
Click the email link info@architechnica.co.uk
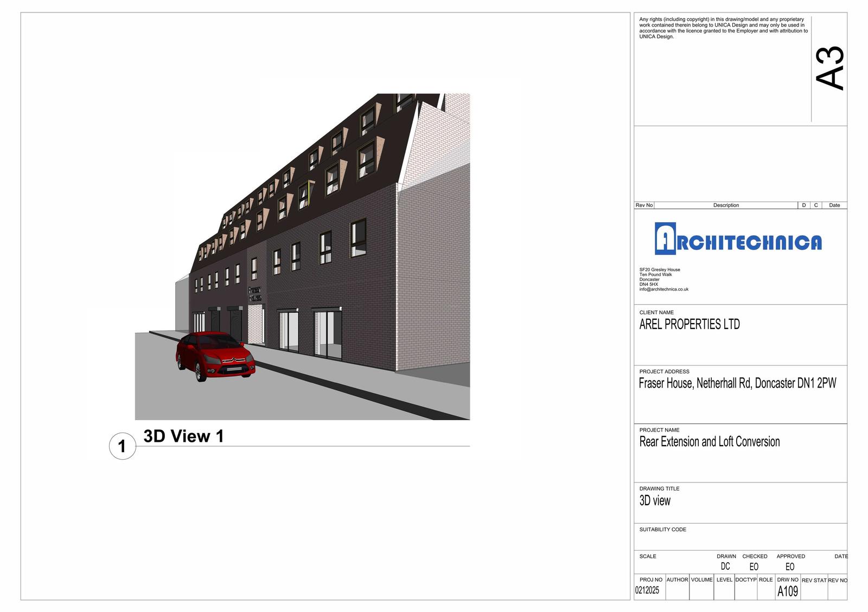pos(663,289)
